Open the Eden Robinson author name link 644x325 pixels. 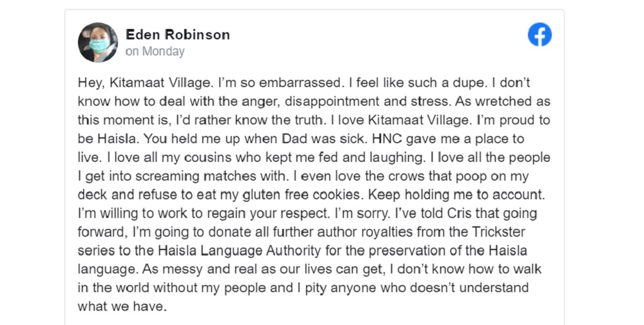[x=177, y=35]
